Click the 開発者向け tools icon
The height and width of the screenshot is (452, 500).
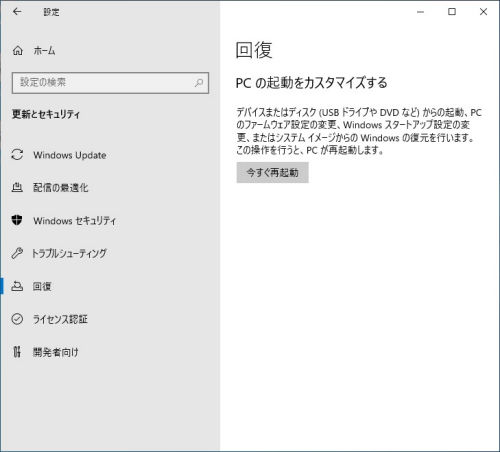point(17,352)
